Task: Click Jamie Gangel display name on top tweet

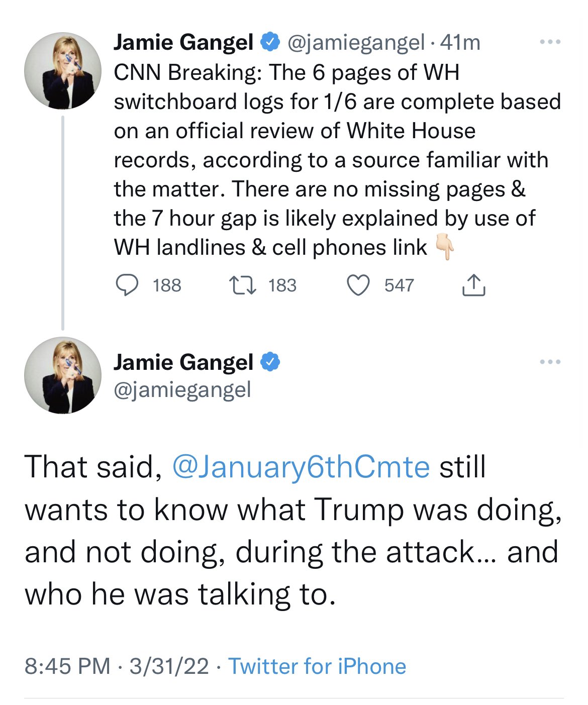Action: 183,43
